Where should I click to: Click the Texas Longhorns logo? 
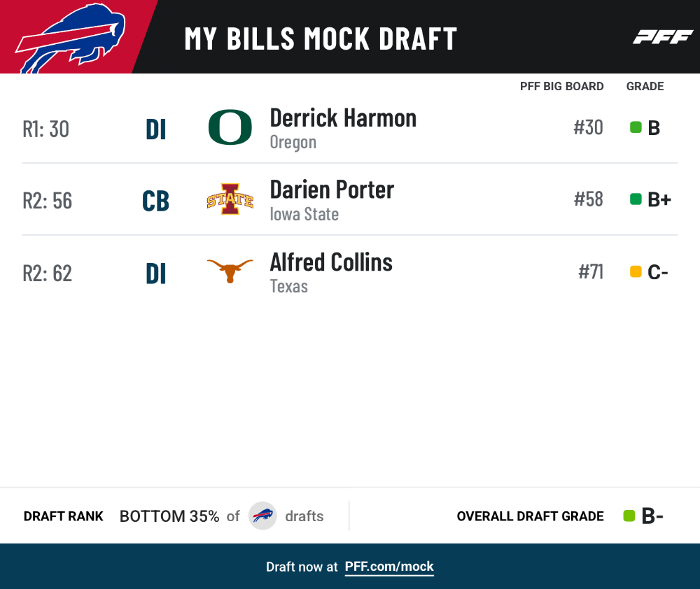[230, 271]
